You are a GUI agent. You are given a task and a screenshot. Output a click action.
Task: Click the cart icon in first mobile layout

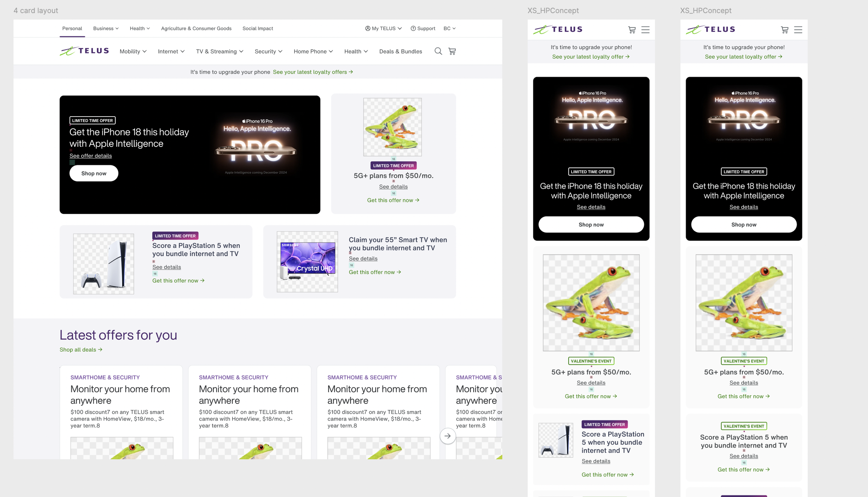tap(632, 30)
